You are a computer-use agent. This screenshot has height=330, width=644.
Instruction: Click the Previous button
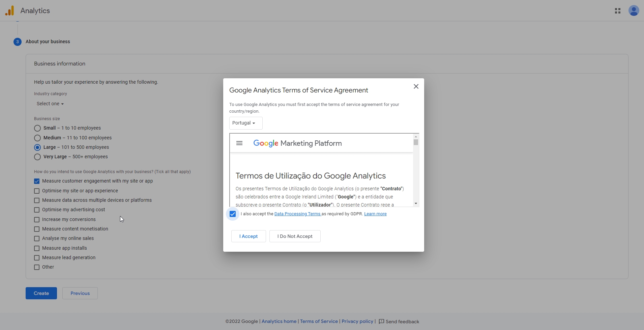[80, 293]
